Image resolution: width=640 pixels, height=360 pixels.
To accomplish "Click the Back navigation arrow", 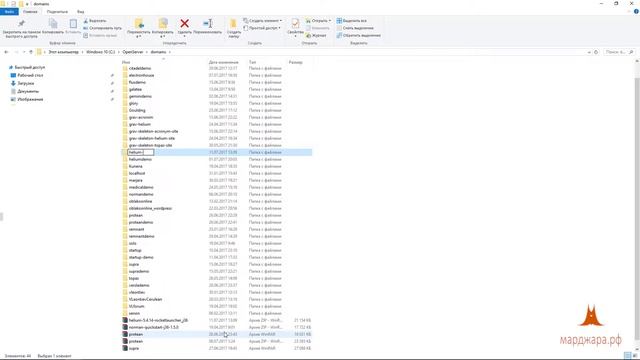I will (6, 52).
